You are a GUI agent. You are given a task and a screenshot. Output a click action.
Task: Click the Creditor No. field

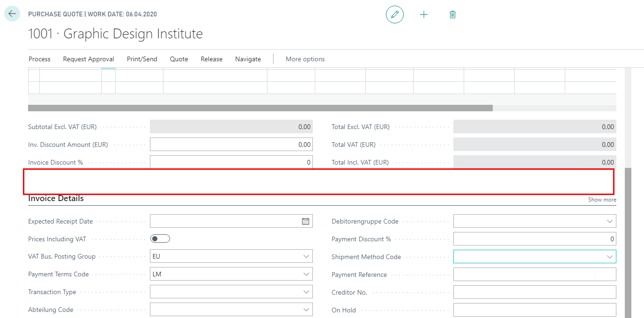point(534,292)
